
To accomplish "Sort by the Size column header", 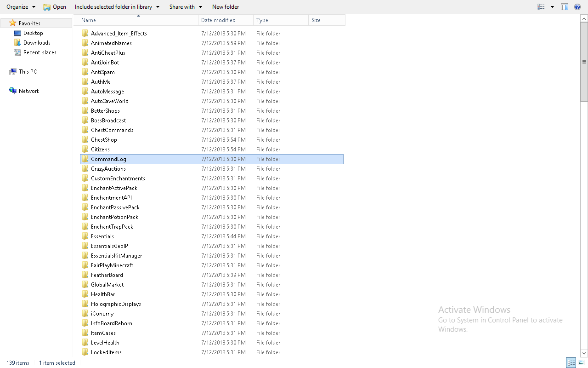I will click(x=327, y=20).
